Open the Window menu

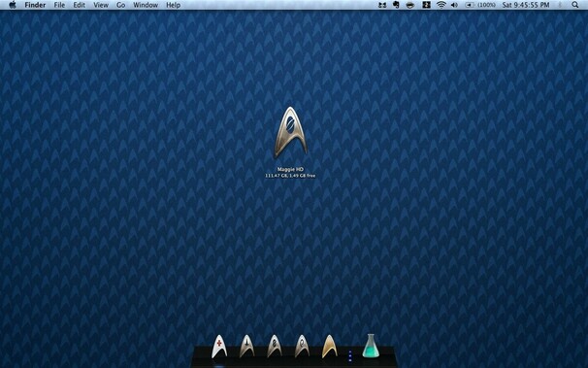pyautogui.click(x=146, y=5)
